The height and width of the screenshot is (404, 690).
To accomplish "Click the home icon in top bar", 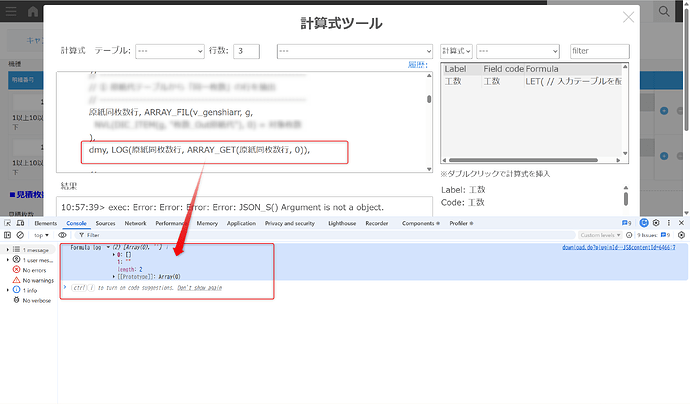I will (34, 12).
